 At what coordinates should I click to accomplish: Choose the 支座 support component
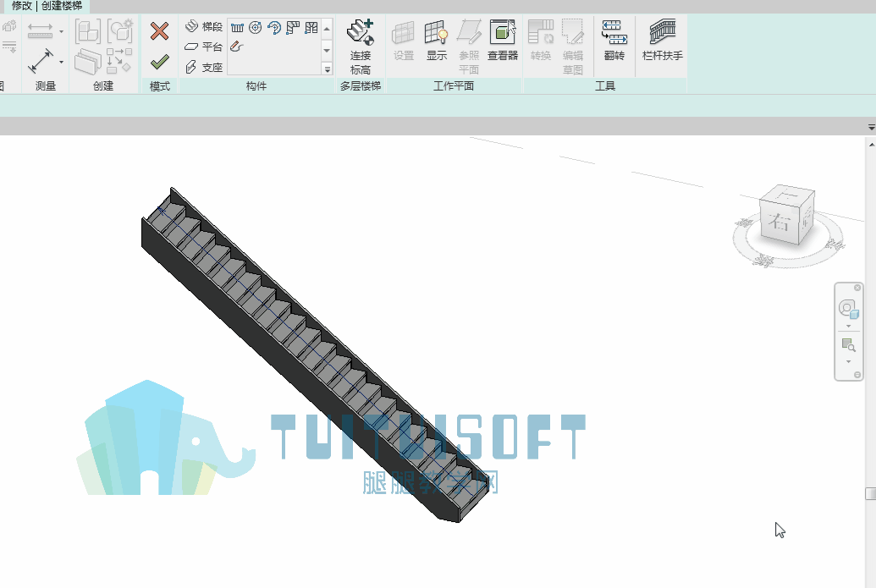coord(204,67)
